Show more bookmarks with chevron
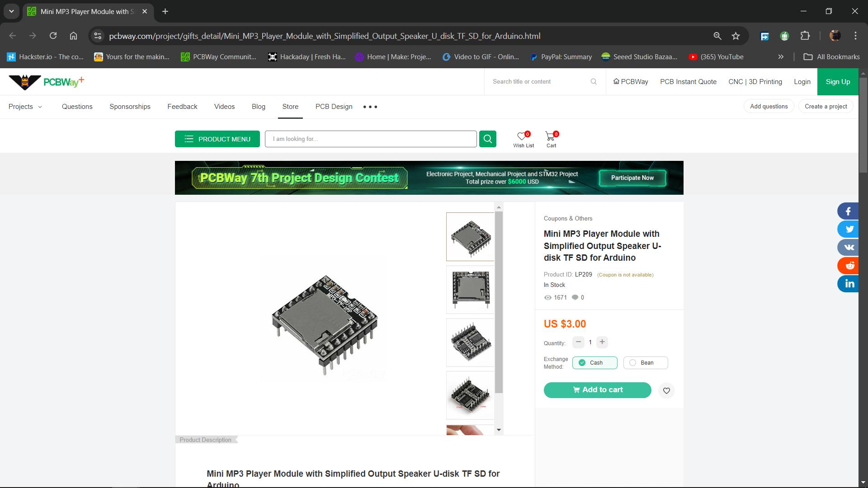Image resolution: width=868 pixels, height=488 pixels. (781, 57)
